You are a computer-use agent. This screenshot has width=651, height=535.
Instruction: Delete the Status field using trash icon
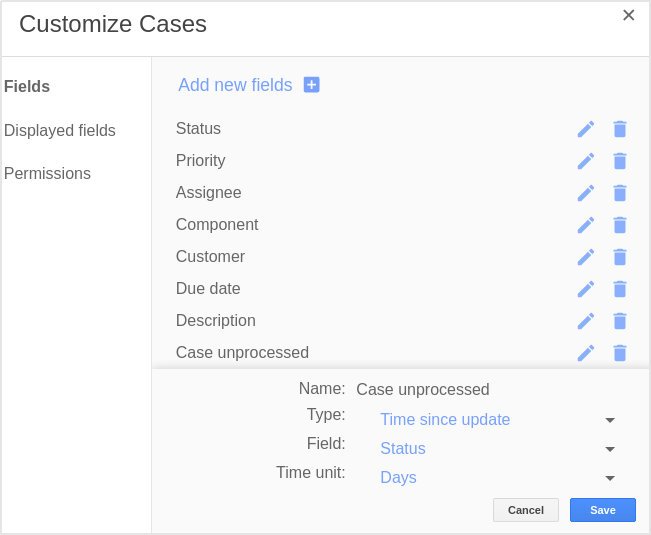click(620, 129)
